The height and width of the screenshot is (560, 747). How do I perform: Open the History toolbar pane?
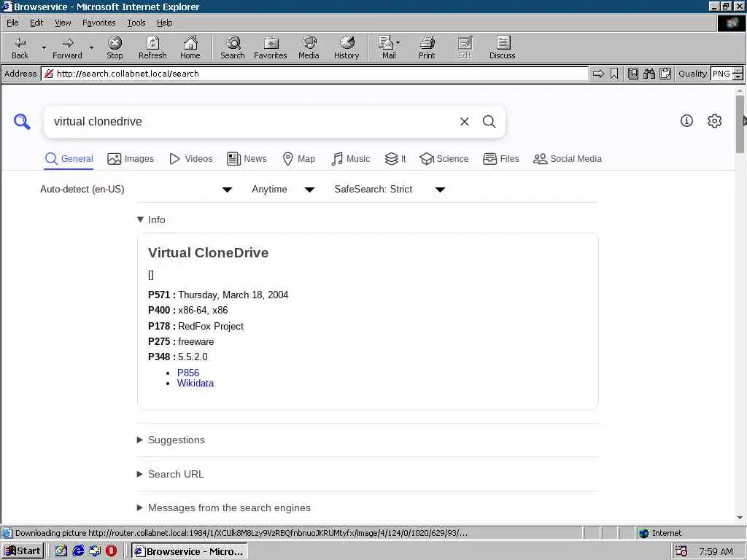pyautogui.click(x=347, y=47)
